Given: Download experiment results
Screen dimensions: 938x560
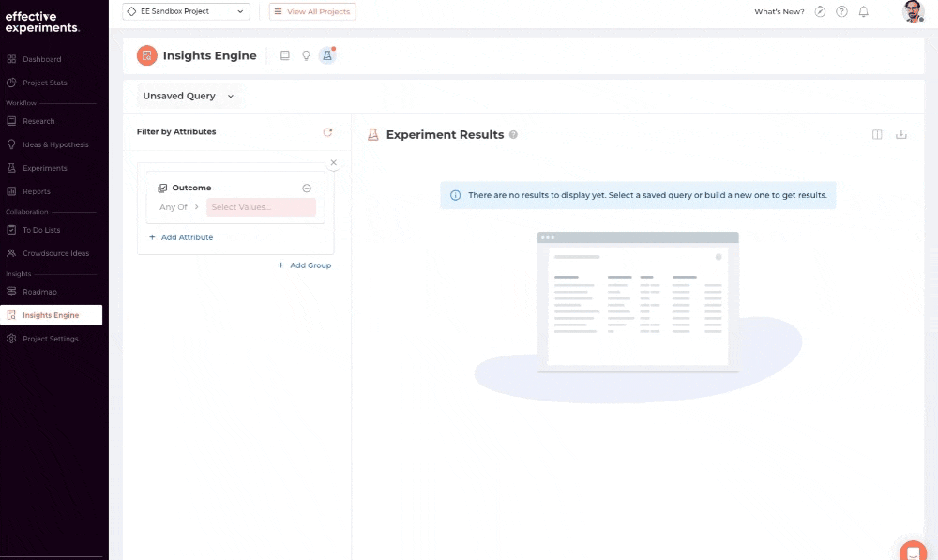Looking at the screenshot, I should [x=900, y=135].
